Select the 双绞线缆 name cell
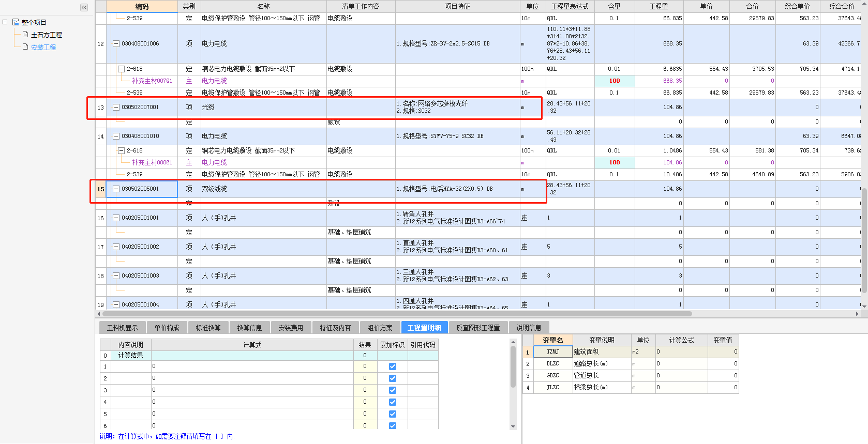The image size is (868, 444). [263, 189]
